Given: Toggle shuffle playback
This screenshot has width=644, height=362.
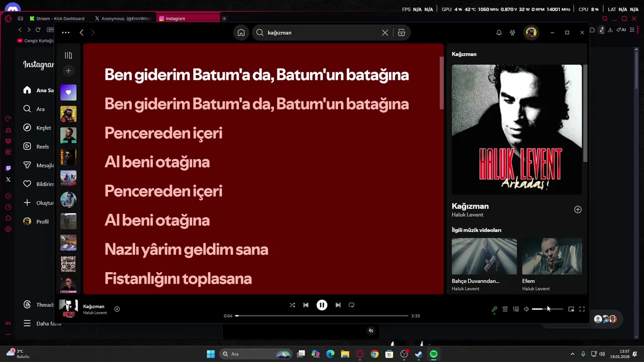Looking at the screenshot, I should 292,305.
